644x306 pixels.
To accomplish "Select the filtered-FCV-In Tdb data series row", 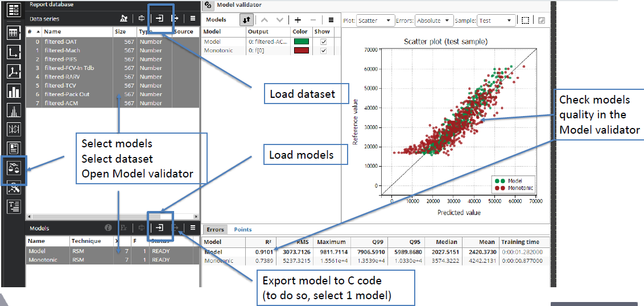I will [113, 68].
